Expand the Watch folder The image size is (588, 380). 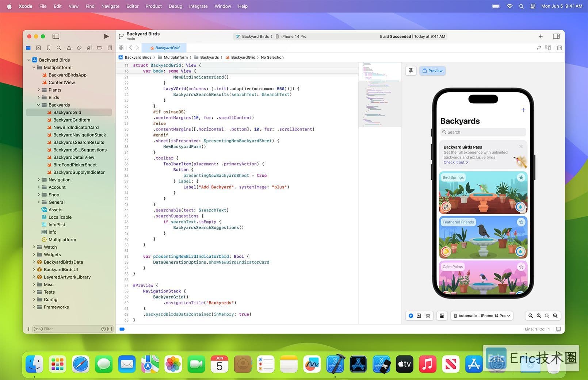(34, 247)
